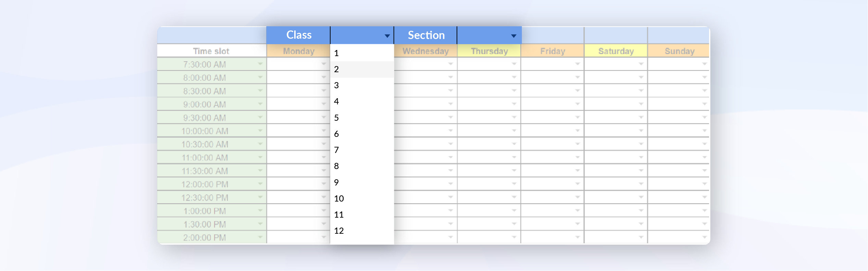Expand the 12:00:00 PM time slot dropdown

260,184
